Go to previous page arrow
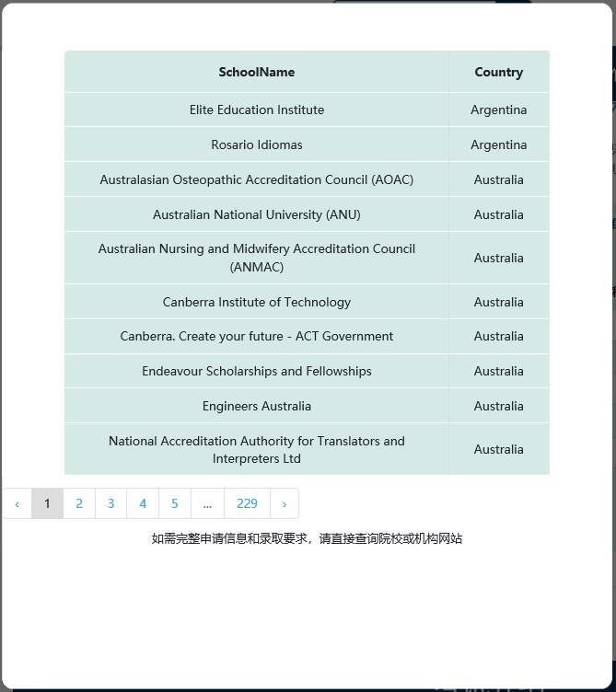Screen dimensions: 616x692 pyautogui.click(x=17, y=503)
